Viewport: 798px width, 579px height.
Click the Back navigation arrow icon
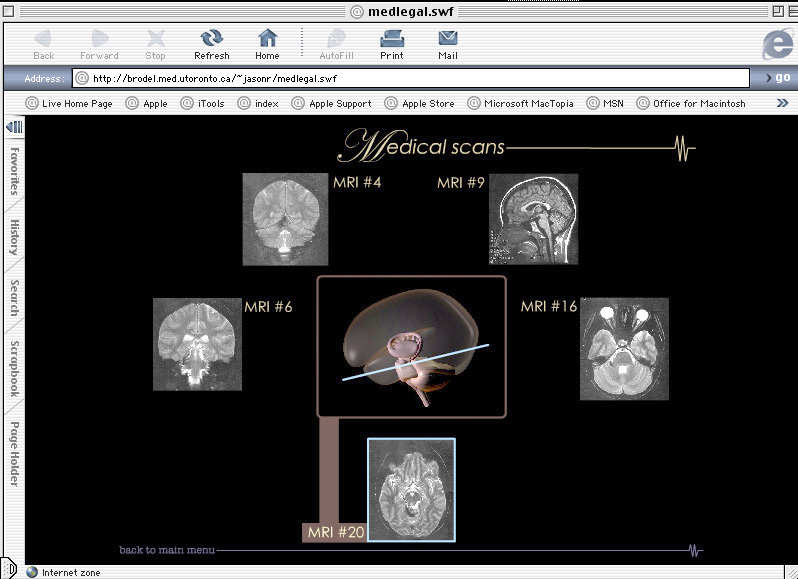[x=44, y=39]
